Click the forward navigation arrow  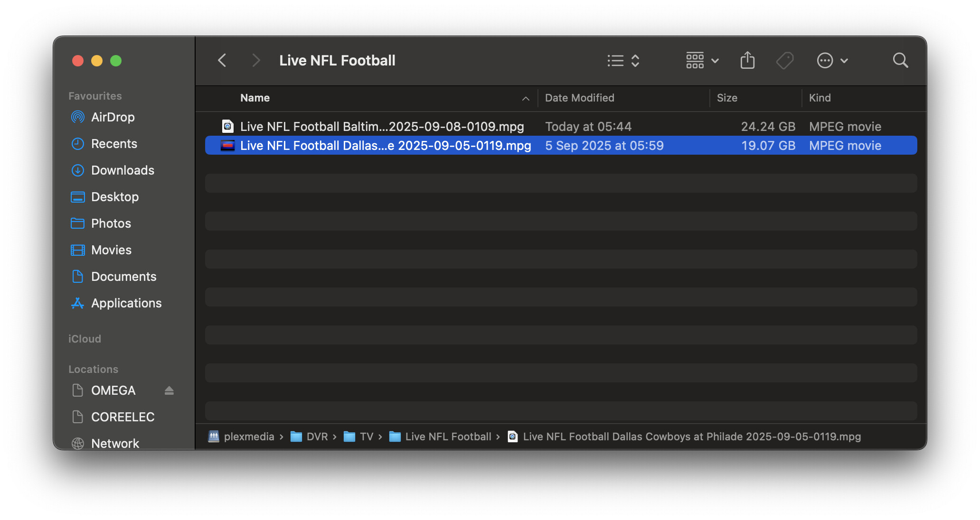click(x=256, y=60)
